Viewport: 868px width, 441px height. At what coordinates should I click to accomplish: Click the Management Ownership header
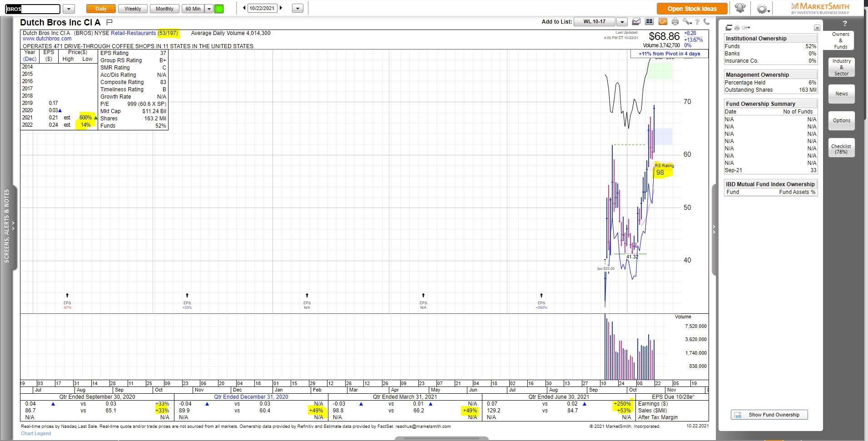tap(771, 74)
